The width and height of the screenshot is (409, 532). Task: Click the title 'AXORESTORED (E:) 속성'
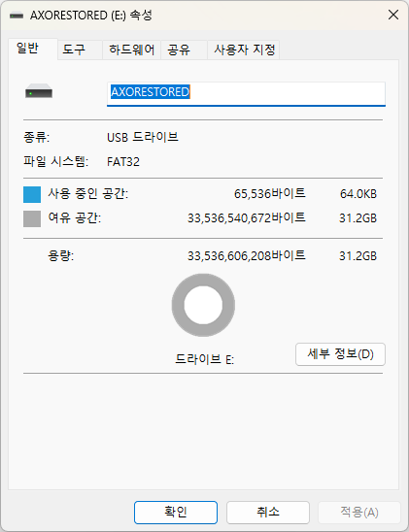[91, 16]
